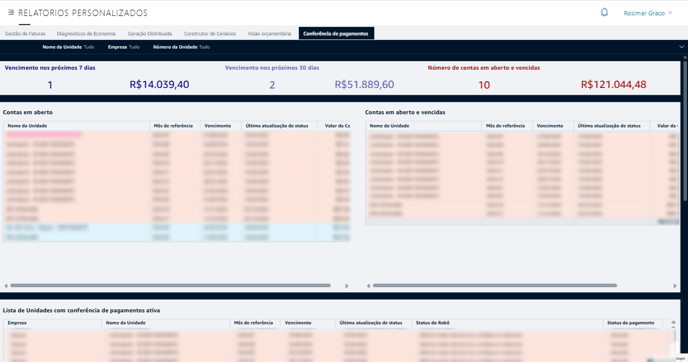Expand the Rosimar Graco user dropdown
Screen dimensions: 688x362
point(648,13)
